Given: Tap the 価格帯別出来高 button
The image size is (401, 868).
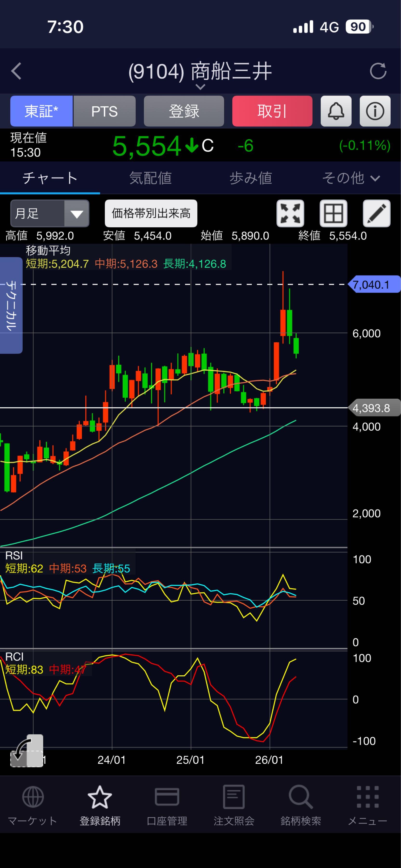Looking at the screenshot, I should [x=151, y=213].
